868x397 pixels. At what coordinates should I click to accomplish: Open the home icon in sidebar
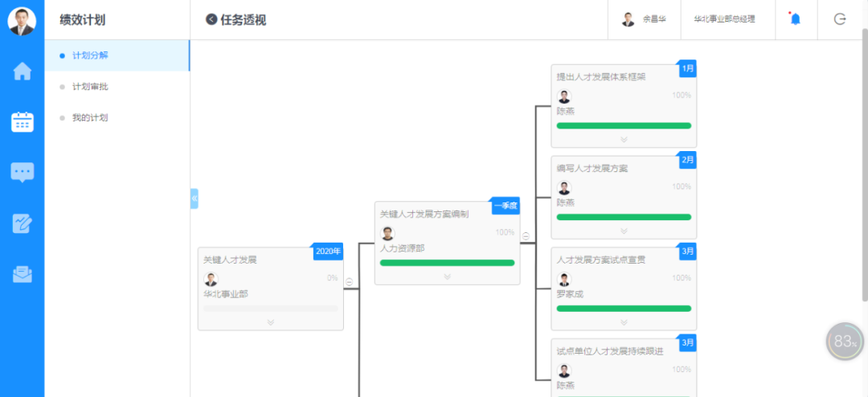23,72
